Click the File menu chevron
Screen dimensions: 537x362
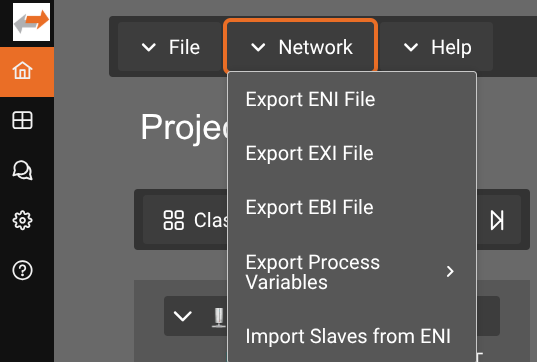[x=149, y=47]
